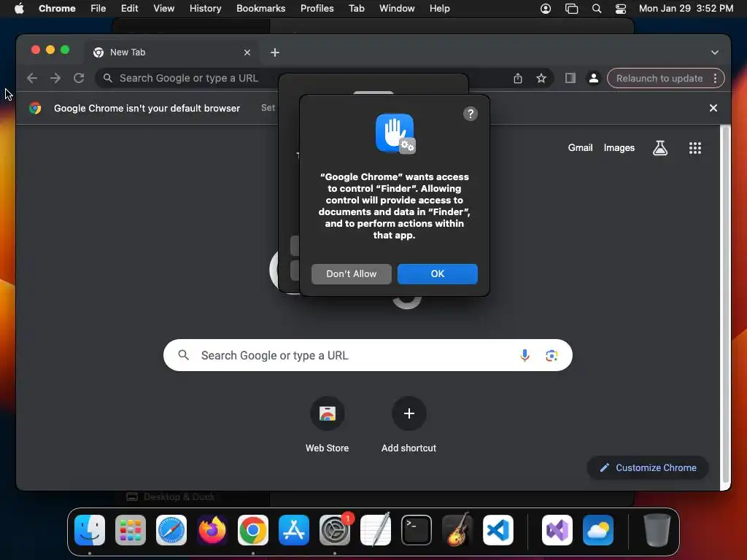Open the File menu
This screenshot has width=747, height=560.
click(98, 9)
